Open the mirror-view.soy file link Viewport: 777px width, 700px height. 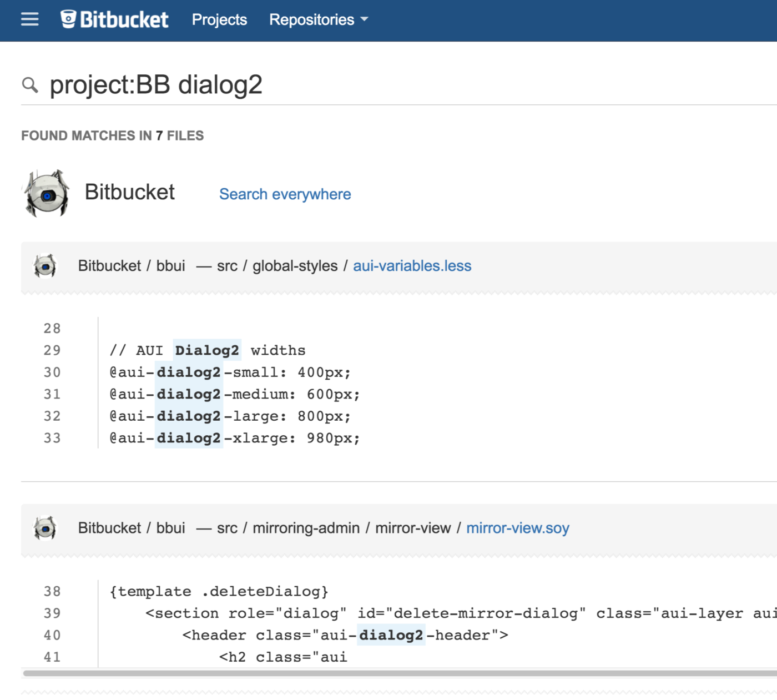pos(517,528)
